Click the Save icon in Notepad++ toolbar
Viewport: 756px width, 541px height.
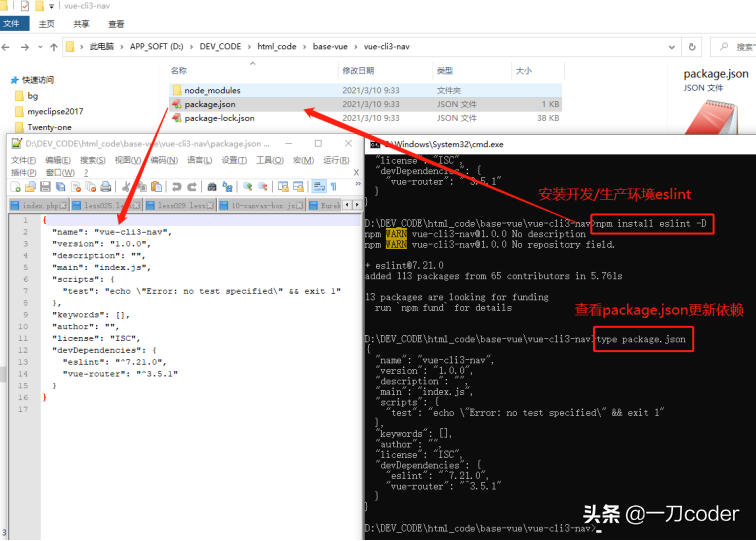tap(45, 187)
